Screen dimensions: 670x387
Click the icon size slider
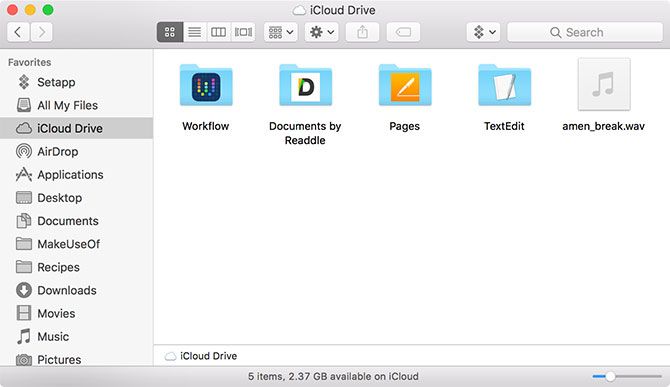point(627,376)
